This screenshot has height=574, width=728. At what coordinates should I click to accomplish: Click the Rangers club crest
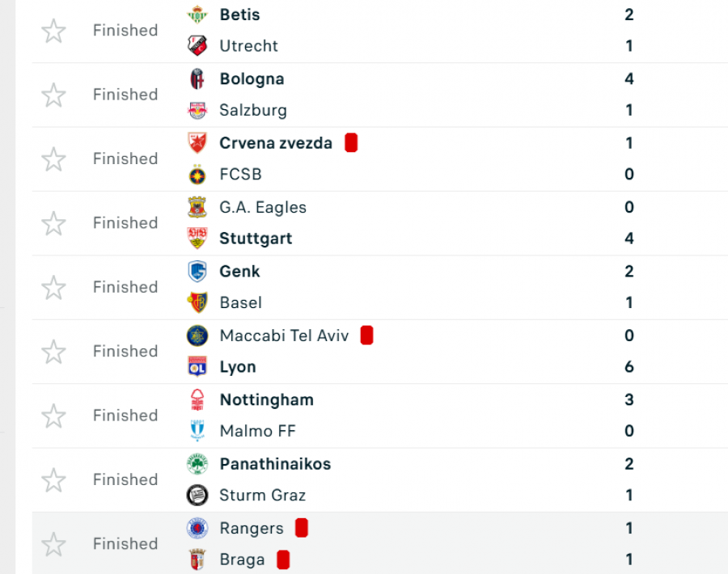tap(197, 529)
